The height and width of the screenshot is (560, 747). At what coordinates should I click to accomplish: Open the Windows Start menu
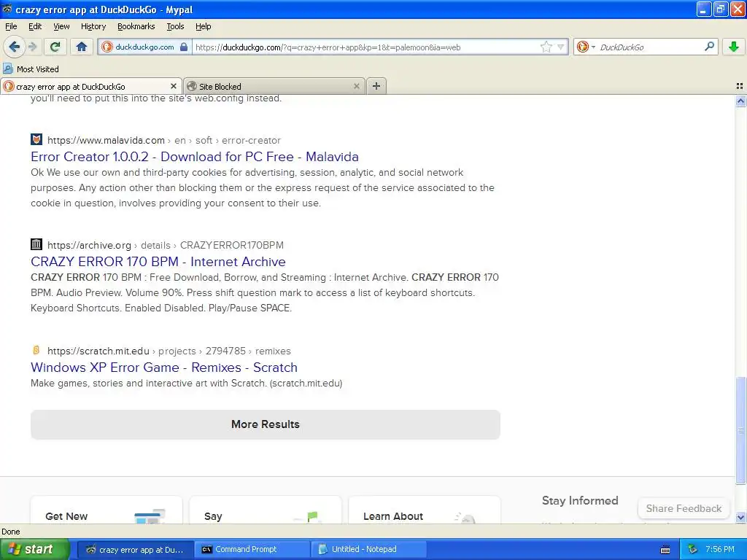pyautogui.click(x=34, y=549)
